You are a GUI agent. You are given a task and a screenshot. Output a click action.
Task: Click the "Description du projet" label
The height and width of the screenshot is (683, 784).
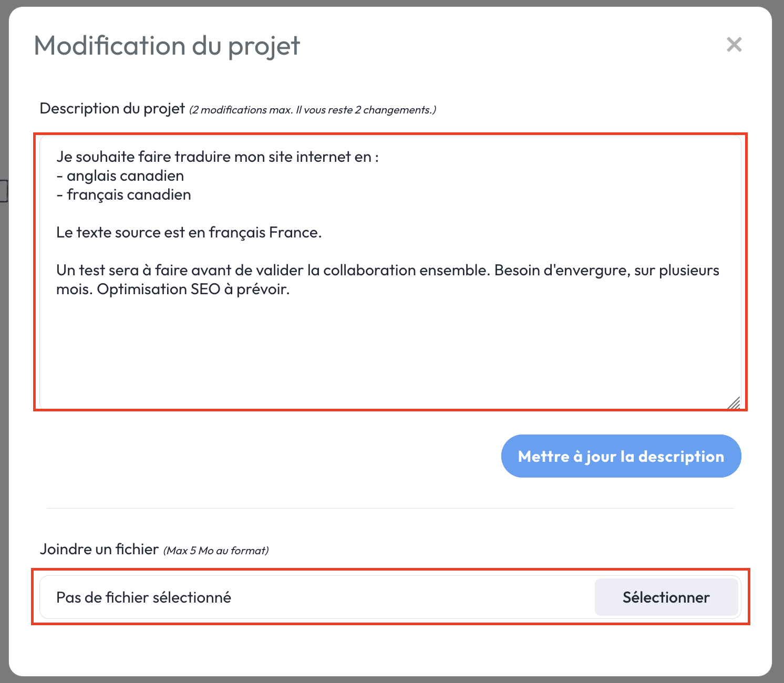tap(112, 109)
